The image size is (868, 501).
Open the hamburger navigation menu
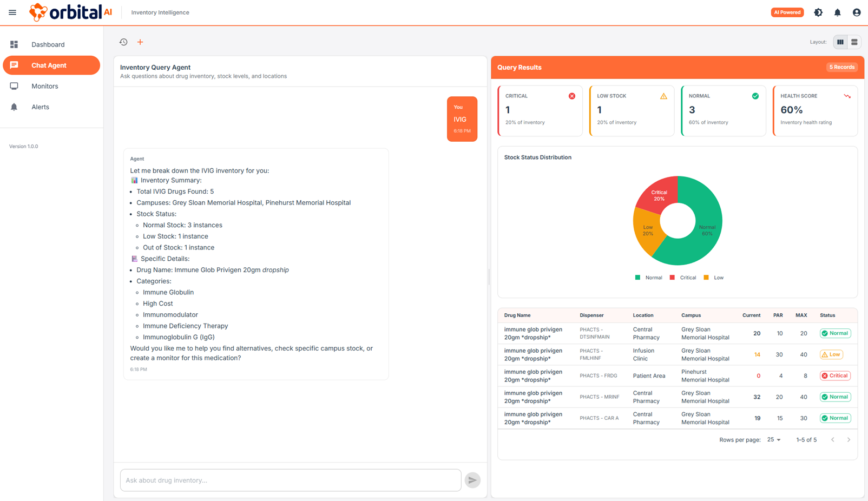(x=12, y=12)
